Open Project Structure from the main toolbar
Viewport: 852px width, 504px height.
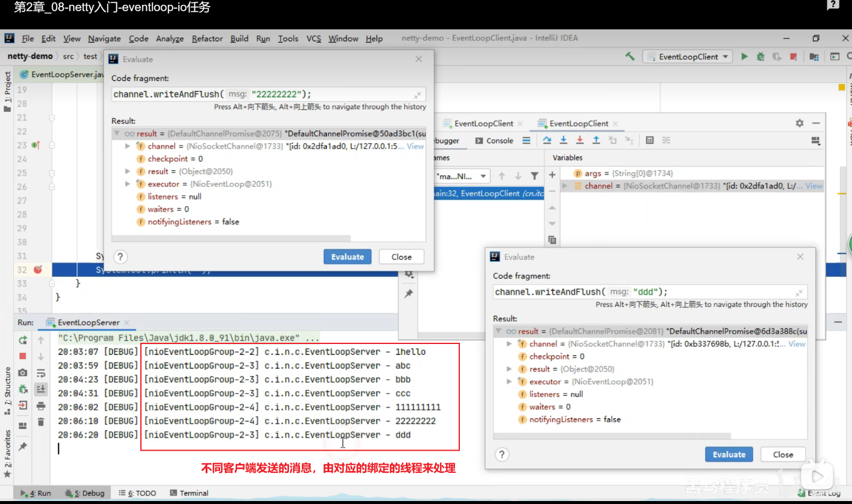click(x=814, y=56)
